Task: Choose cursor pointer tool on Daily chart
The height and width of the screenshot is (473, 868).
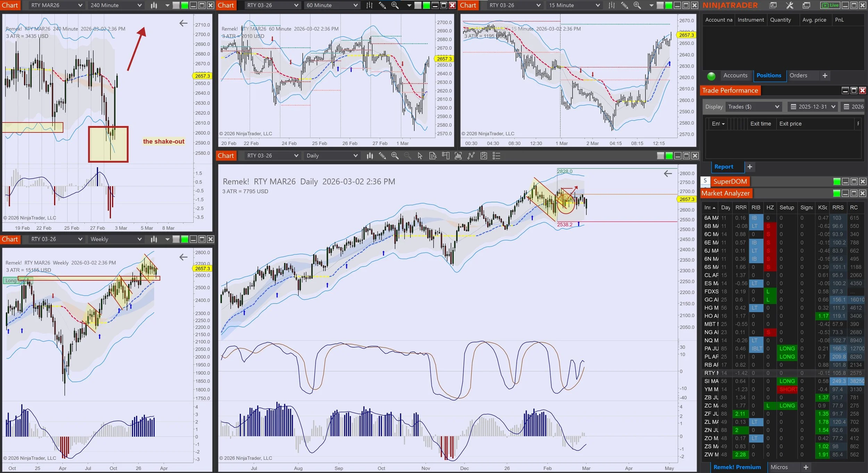Action: pyautogui.click(x=420, y=156)
